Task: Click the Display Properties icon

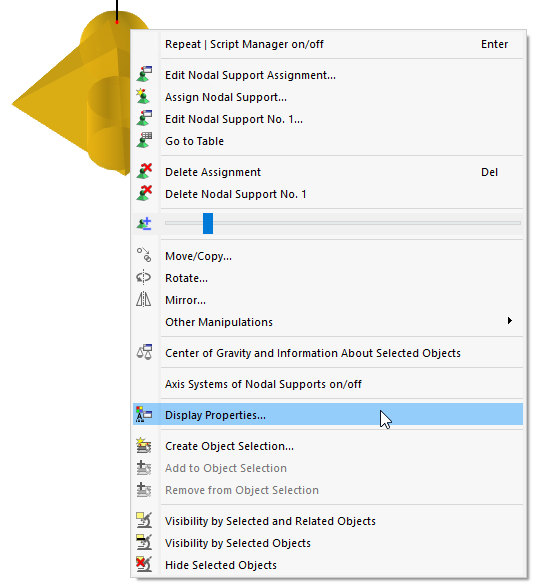Action: (x=144, y=414)
